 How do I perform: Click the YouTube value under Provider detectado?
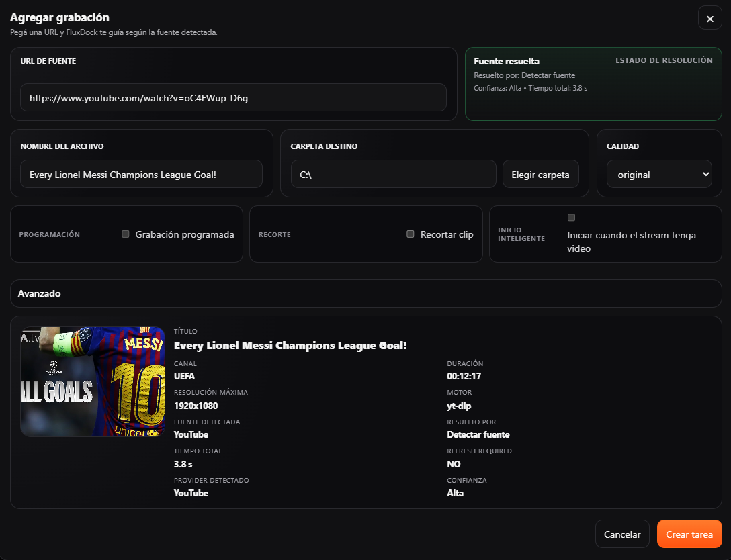(191, 493)
